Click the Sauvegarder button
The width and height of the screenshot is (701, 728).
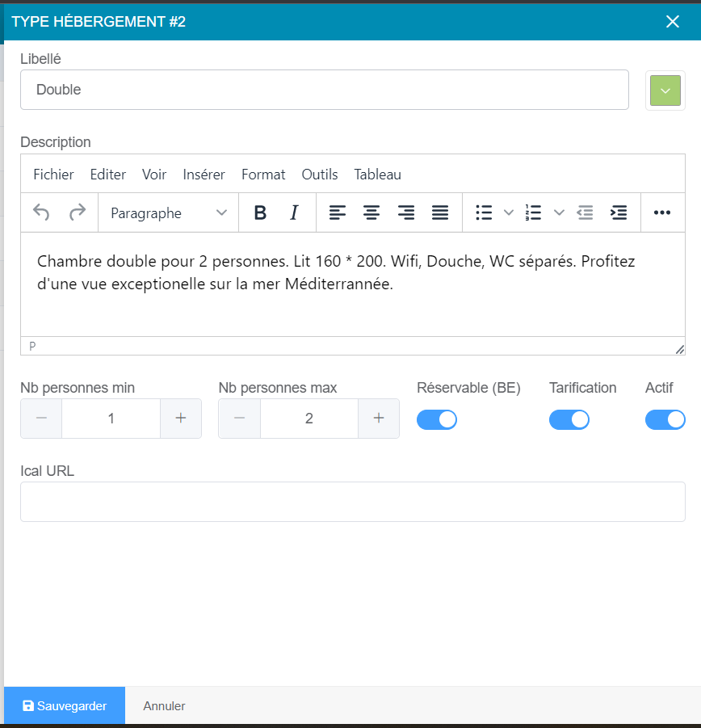click(x=65, y=705)
